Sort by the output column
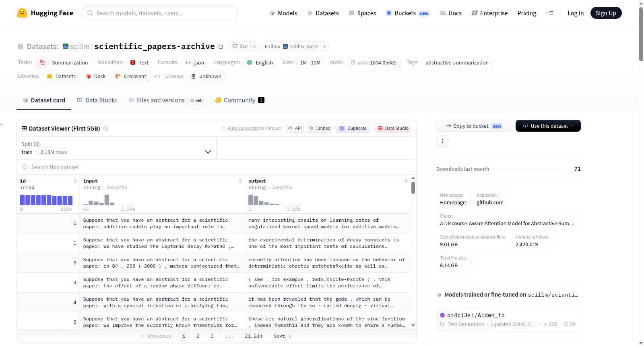This screenshot has width=644, height=347. pyautogui.click(x=406, y=181)
